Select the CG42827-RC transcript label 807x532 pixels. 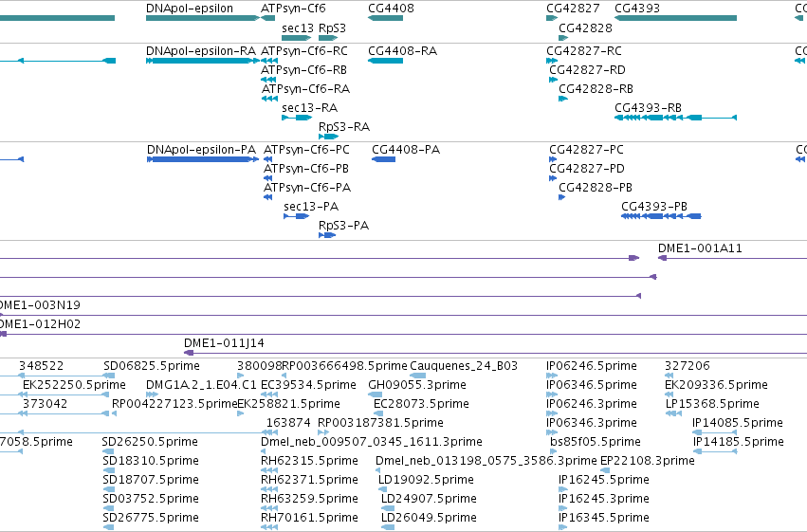[x=584, y=51]
